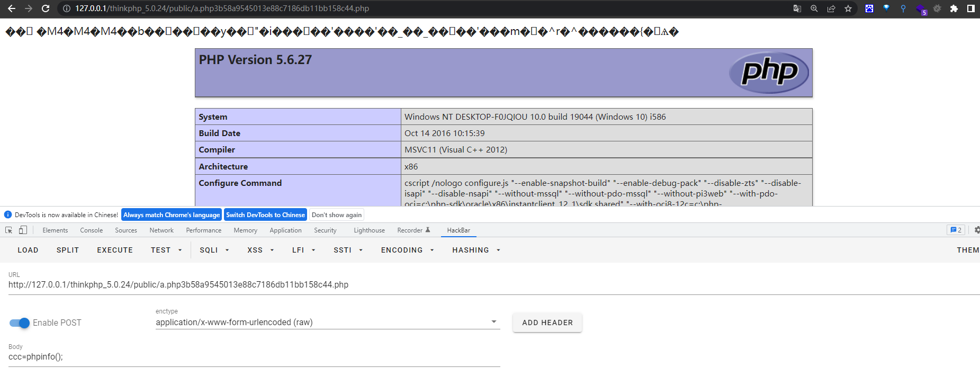Click Switch DevTools to Chinese
This screenshot has height=385, width=980.
(265, 215)
